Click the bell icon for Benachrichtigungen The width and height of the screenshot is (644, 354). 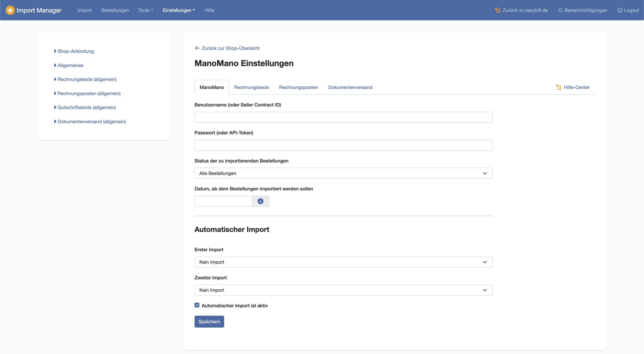pyautogui.click(x=560, y=10)
